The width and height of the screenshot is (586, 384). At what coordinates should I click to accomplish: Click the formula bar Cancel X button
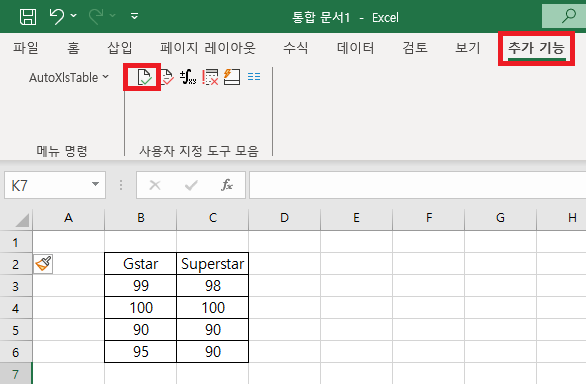click(155, 185)
